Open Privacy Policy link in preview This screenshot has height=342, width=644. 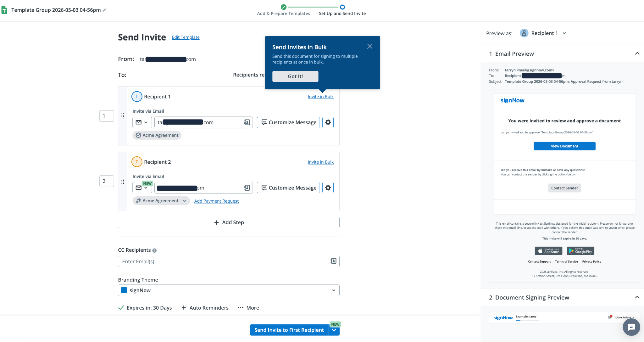tap(591, 261)
